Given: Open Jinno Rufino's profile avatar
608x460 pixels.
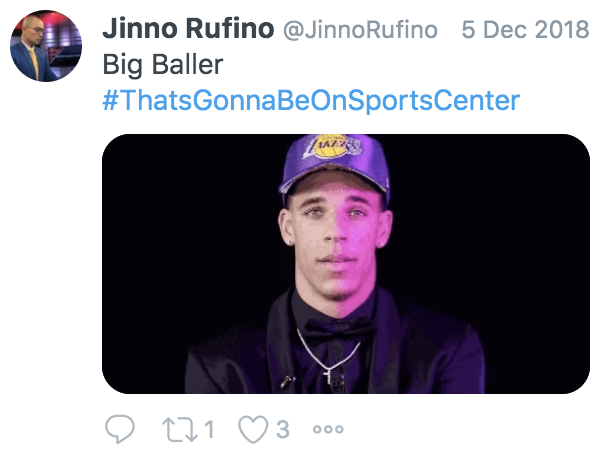Looking at the screenshot, I should (46, 46).
